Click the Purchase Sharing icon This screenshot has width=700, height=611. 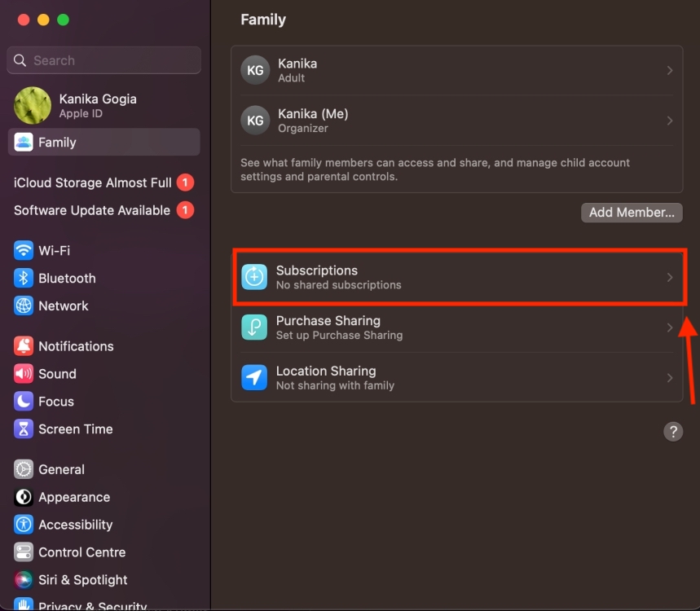(x=254, y=327)
